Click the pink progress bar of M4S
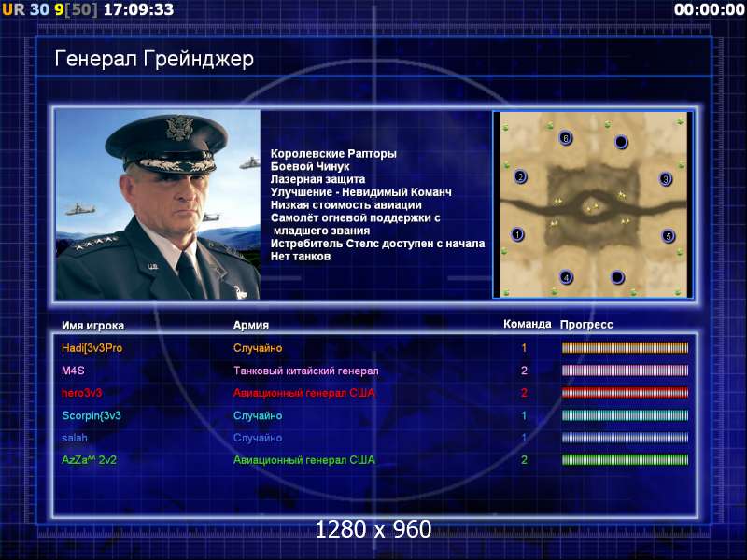This screenshot has width=747, height=560. point(625,370)
